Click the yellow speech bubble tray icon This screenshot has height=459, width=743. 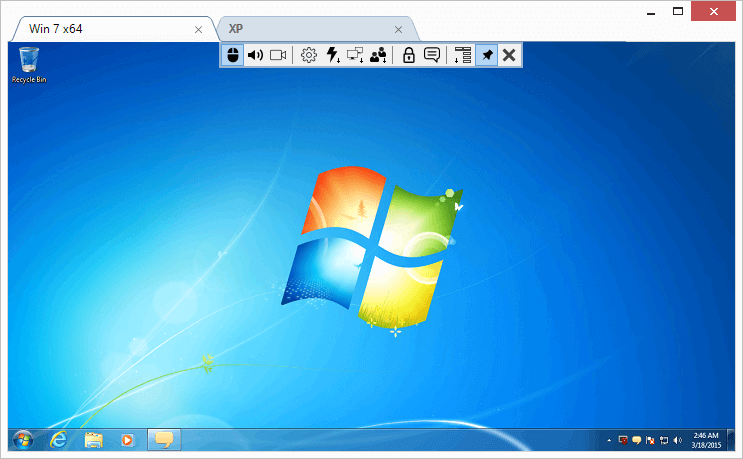[636, 441]
